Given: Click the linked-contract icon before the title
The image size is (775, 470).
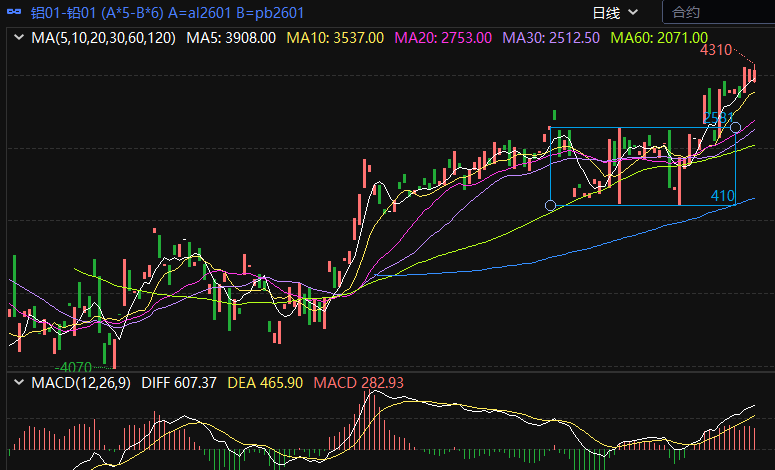Looking at the screenshot, I should click(x=14, y=13).
